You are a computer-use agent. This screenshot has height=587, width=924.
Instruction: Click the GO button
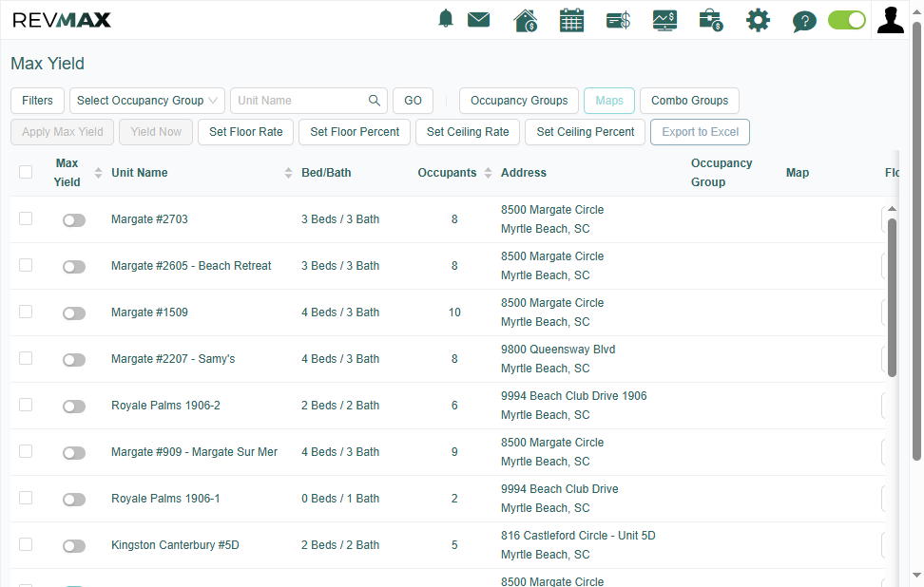pyautogui.click(x=414, y=101)
